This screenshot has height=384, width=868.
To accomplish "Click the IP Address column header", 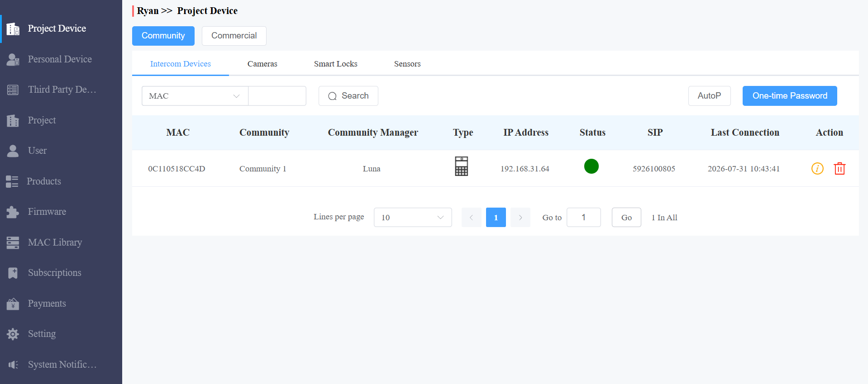I will pyautogui.click(x=526, y=133).
